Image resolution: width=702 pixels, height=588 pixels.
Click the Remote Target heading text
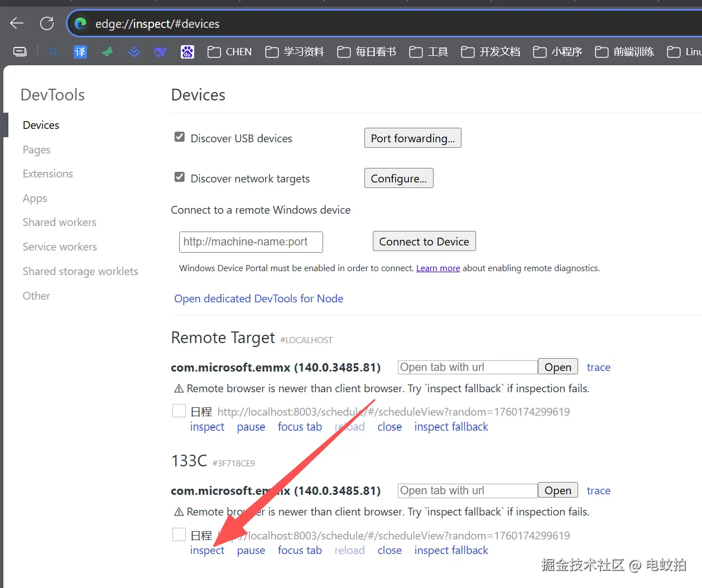223,338
